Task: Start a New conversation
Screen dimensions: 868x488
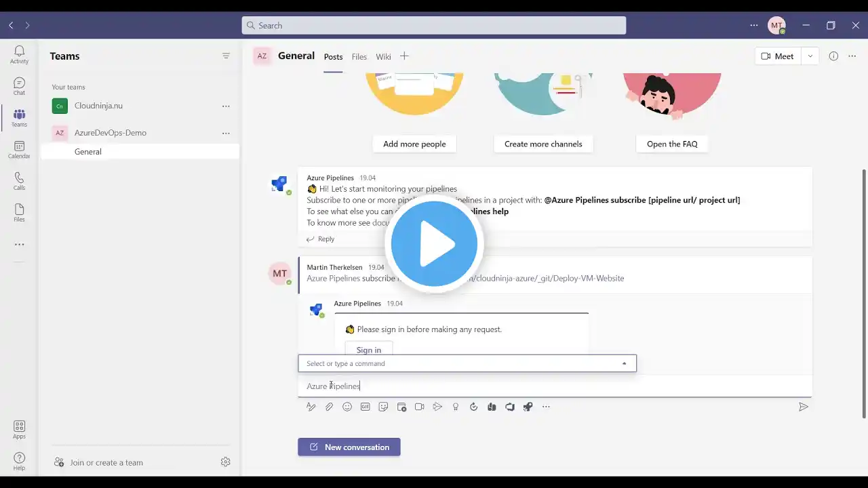Action: pos(349,447)
